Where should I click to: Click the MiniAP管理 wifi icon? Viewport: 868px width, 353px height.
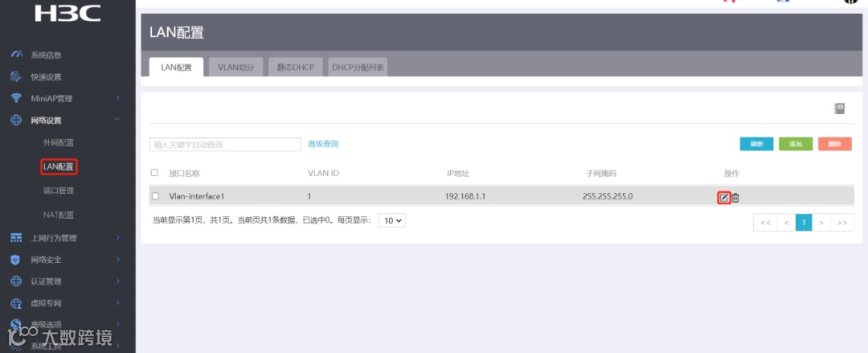click(17, 98)
